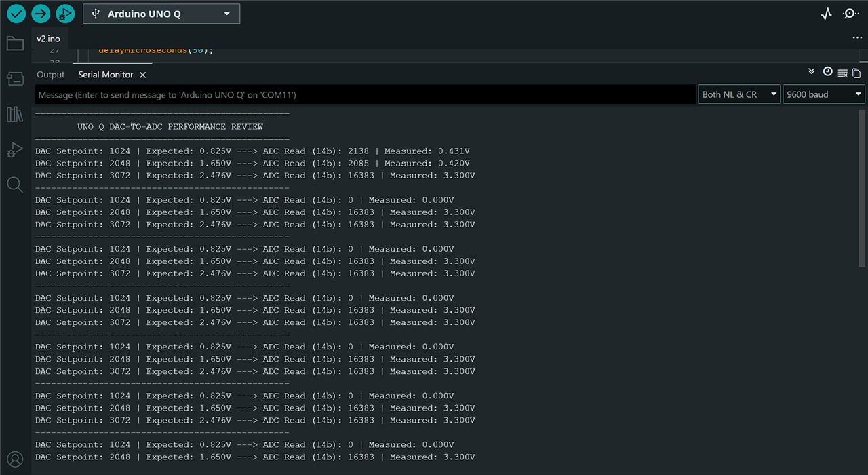Open Library Manager books icon
868x475 pixels.
[x=15, y=114]
